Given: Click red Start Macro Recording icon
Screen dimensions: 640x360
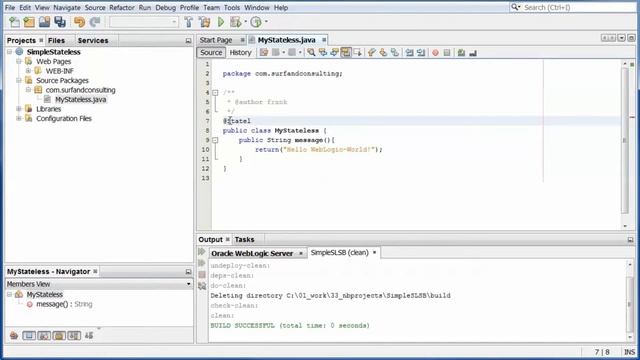Looking at the screenshot, I should (435, 53).
